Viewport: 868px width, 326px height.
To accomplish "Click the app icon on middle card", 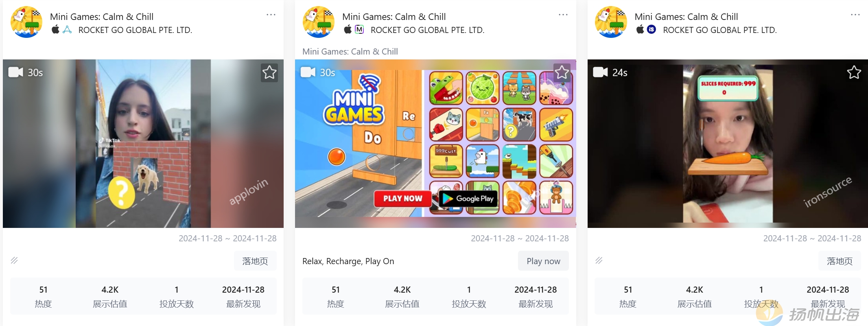I will pyautogui.click(x=319, y=22).
